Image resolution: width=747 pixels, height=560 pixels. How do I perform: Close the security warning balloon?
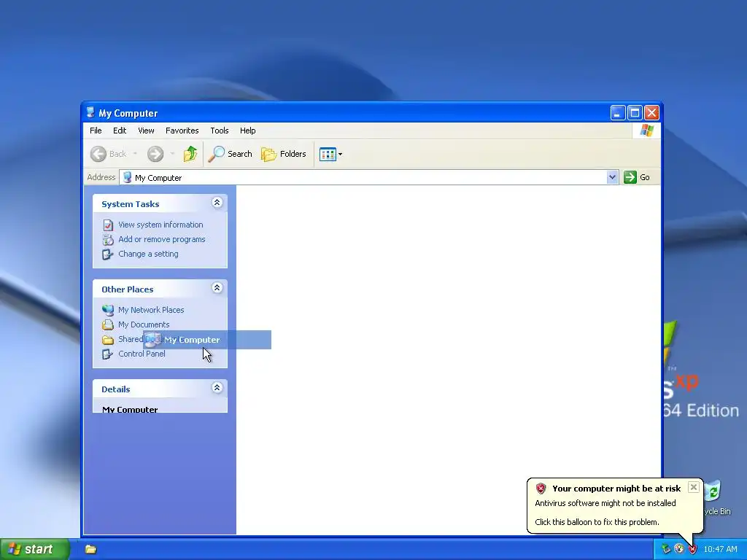pyautogui.click(x=694, y=487)
